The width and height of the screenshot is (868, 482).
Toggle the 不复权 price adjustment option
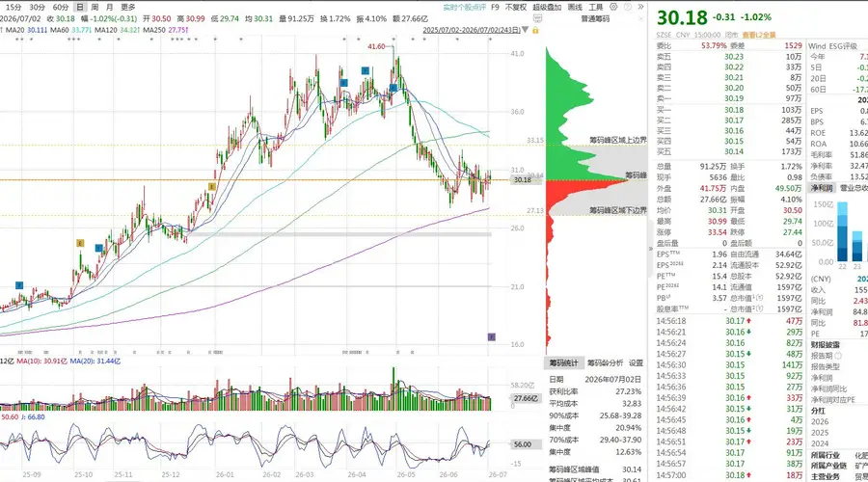(515, 7)
